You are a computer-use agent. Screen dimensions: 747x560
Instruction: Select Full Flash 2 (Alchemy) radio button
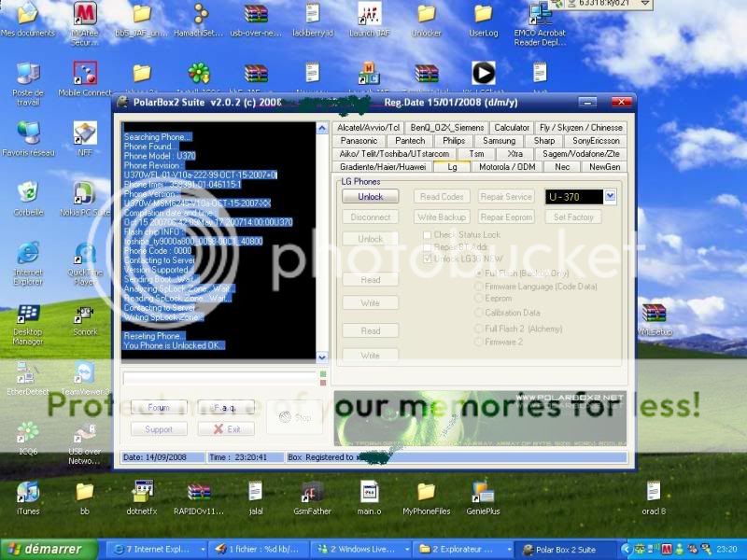(479, 329)
